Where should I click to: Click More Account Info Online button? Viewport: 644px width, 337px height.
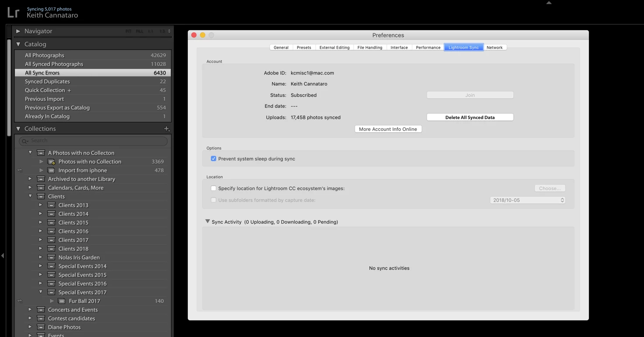(x=388, y=129)
